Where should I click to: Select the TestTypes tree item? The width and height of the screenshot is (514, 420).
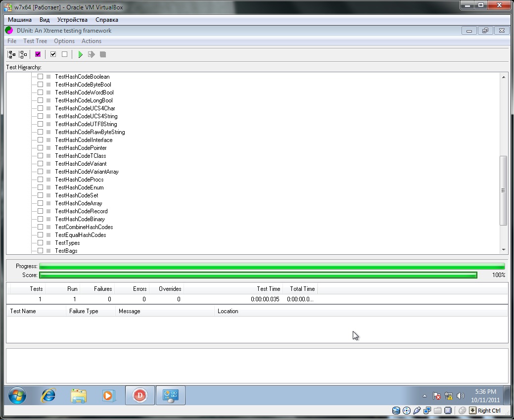(67, 243)
